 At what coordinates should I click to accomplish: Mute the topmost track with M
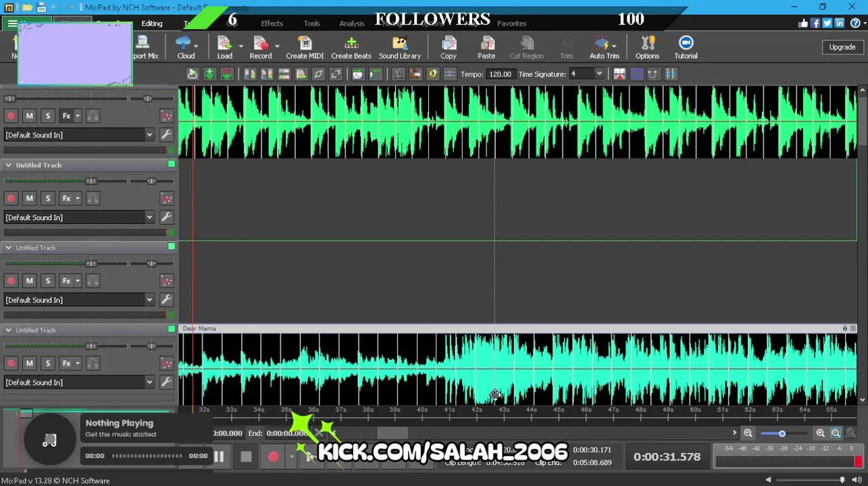click(29, 116)
